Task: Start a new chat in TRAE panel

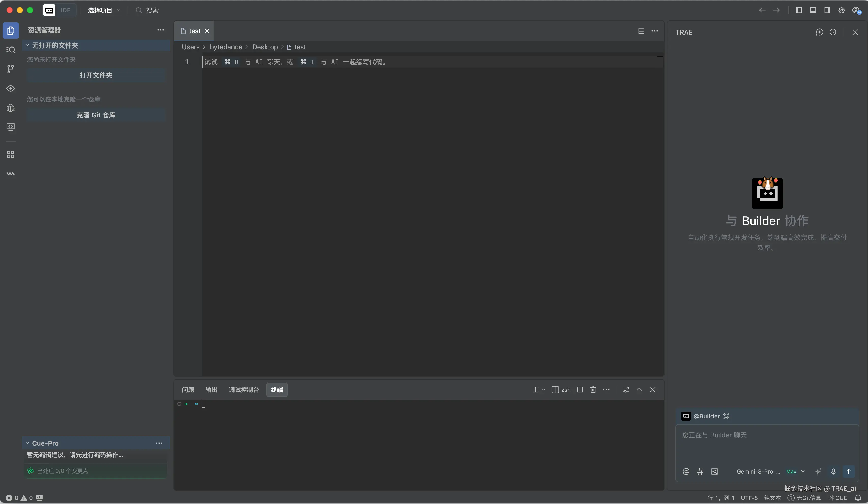Action: coord(819,32)
